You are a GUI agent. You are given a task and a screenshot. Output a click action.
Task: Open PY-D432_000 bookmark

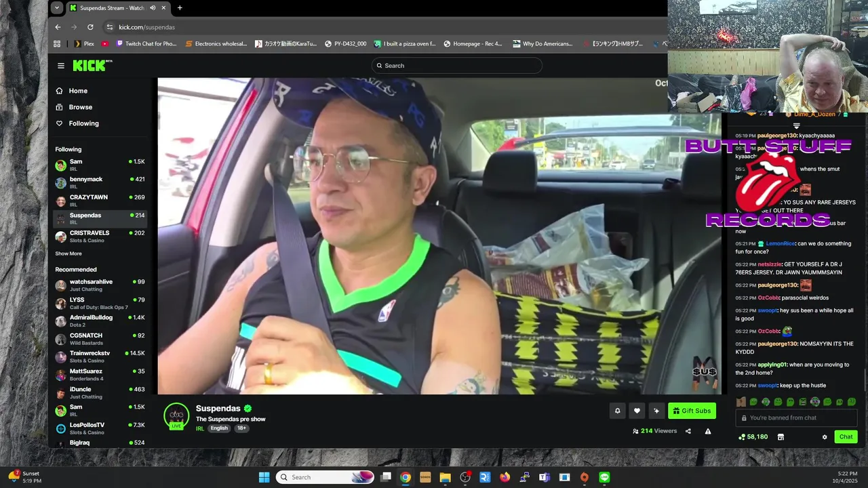pos(345,44)
